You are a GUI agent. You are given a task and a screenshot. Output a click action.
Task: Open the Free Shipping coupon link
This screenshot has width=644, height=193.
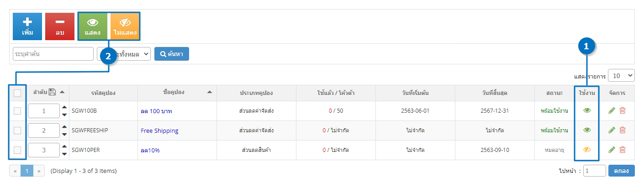(x=159, y=130)
